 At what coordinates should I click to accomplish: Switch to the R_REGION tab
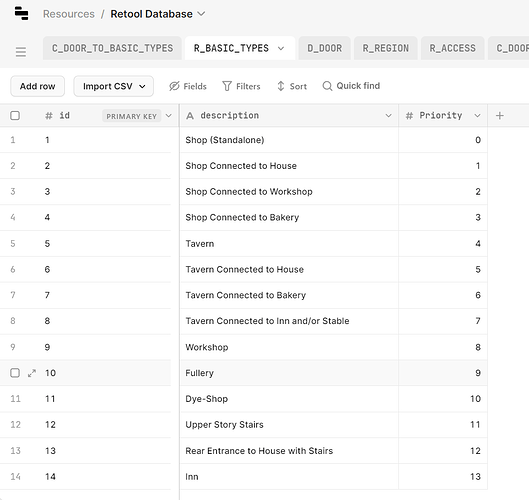tap(386, 48)
